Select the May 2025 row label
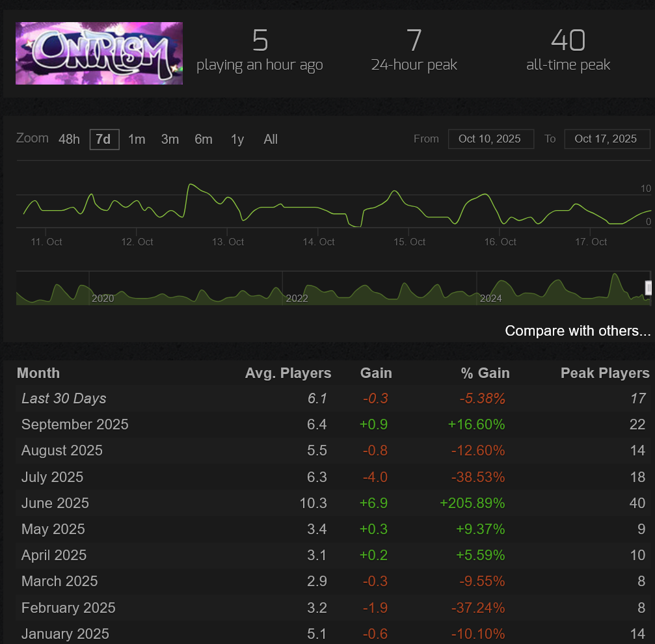The width and height of the screenshot is (655, 644). pyautogui.click(x=53, y=529)
